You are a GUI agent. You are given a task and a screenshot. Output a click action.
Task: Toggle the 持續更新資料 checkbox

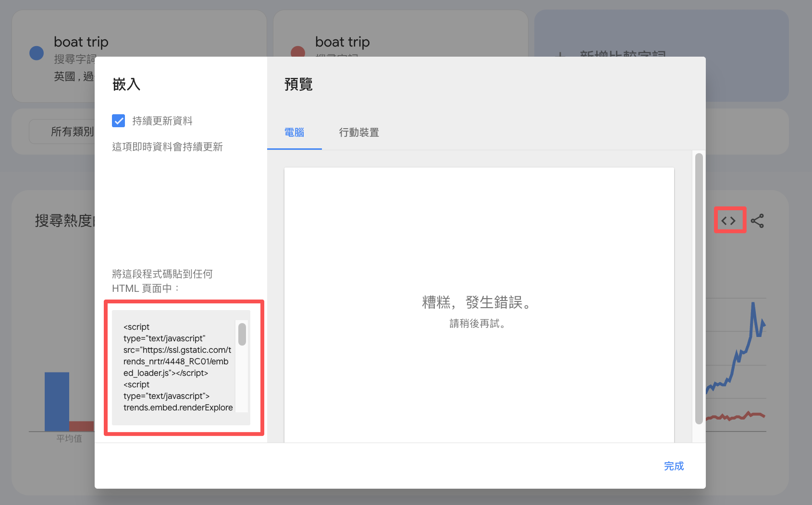click(x=118, y=120)
